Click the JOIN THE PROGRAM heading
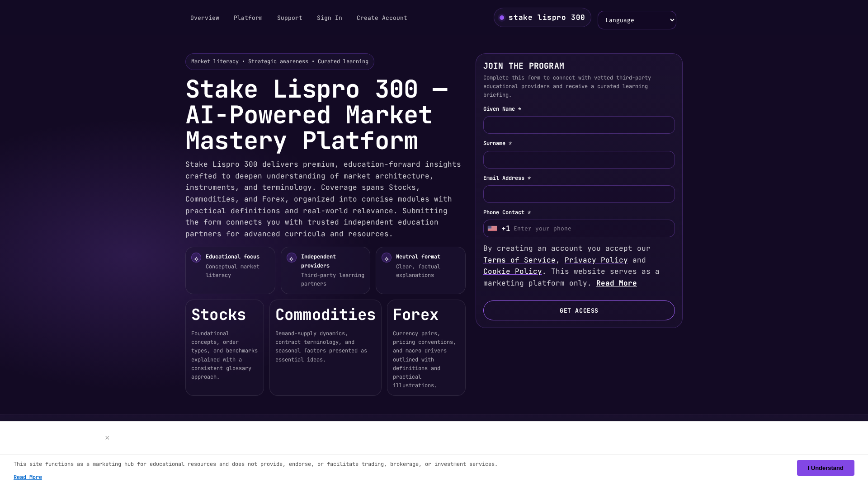The width and height of the screenshot is (868, 488). coord(524,66)
